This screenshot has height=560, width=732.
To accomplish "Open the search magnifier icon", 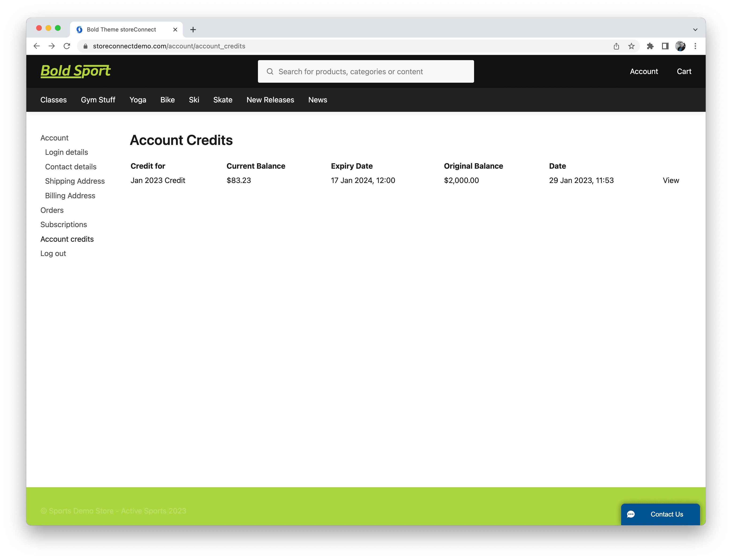I will (x=270, y=71).
